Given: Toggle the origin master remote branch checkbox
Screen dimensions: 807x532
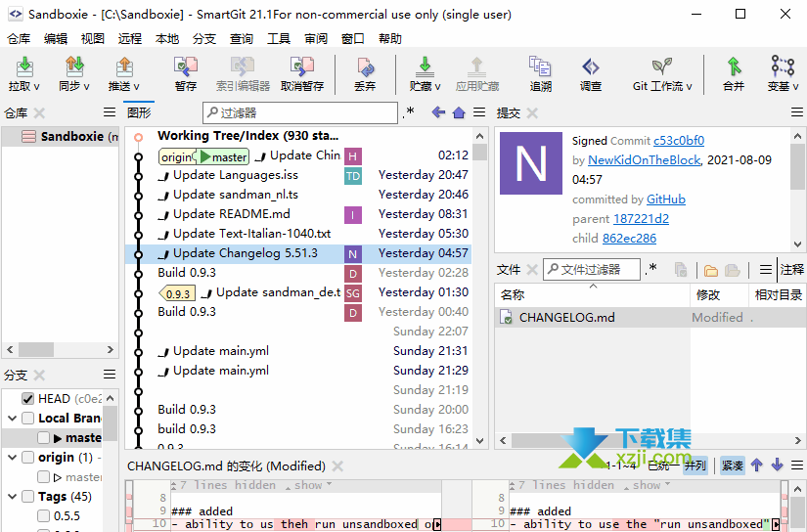Looking at the screenshot, I should [44, 477].
